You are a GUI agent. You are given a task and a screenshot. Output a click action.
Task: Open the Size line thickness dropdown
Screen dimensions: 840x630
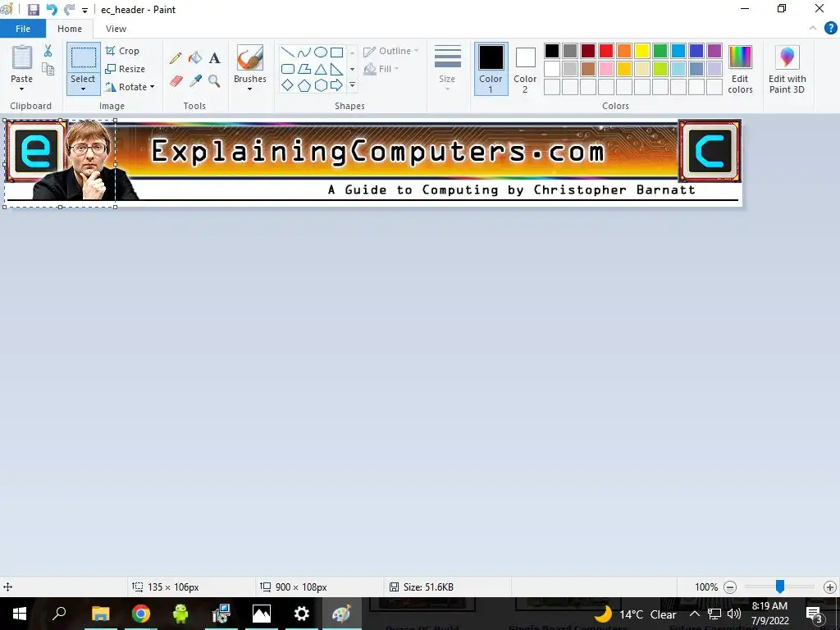[x=447, y=69]
